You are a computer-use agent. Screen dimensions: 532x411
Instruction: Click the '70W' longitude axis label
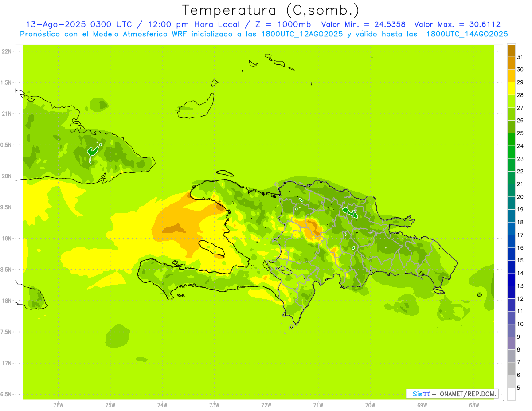[370, 405]
